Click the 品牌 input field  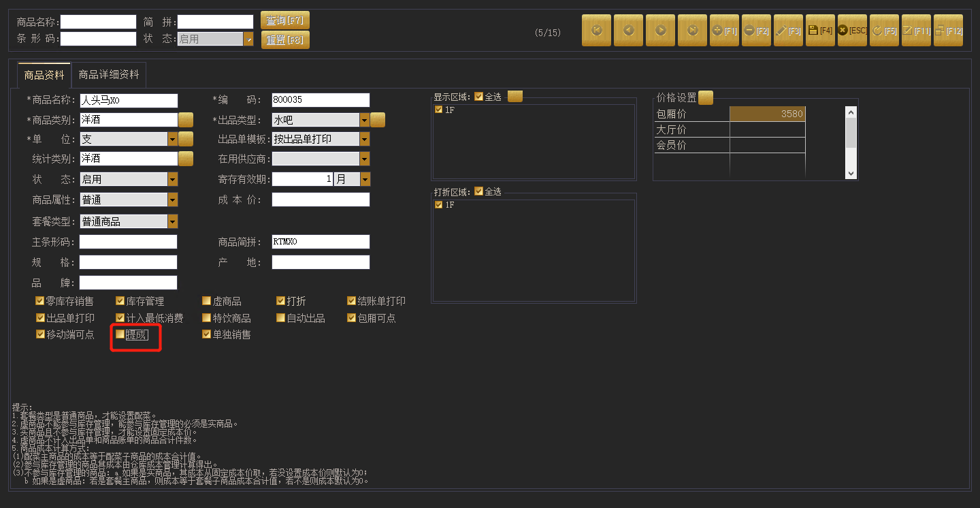(x=128, y=283)
